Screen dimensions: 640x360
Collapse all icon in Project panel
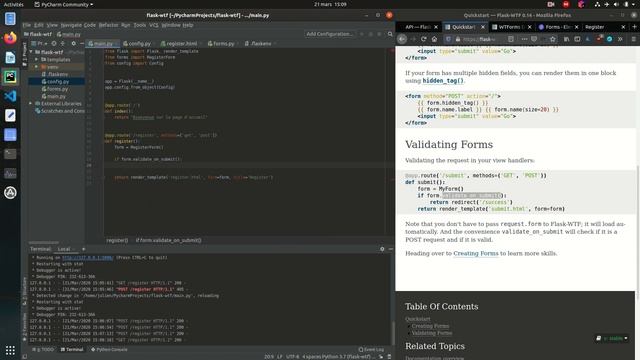62,43
